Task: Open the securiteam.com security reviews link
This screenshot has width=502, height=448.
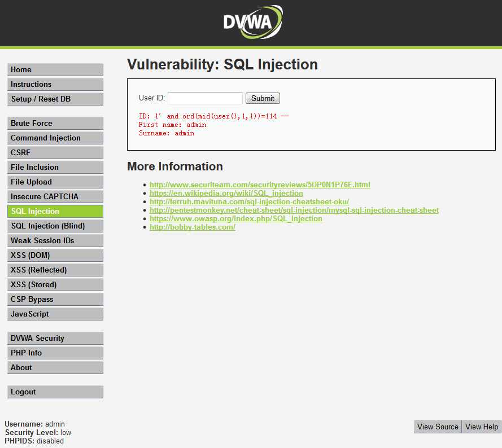Action: click(260, 185)
